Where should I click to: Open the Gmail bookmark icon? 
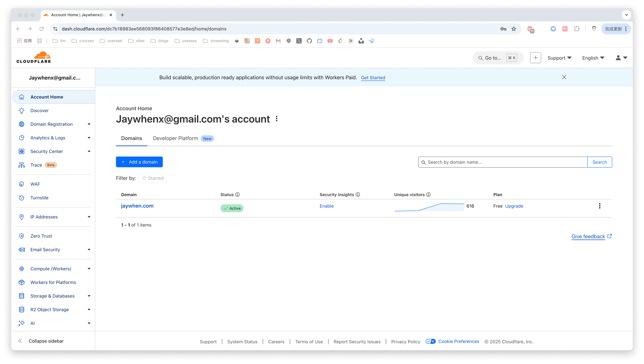click(278, 41)
